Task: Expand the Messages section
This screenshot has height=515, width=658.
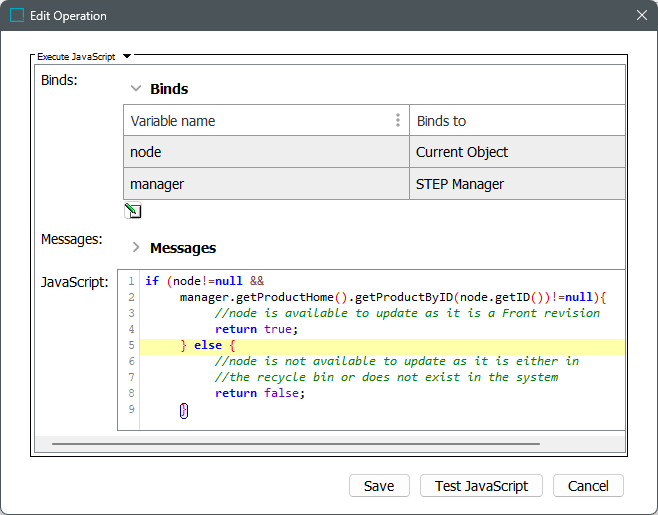Action: 136,247
